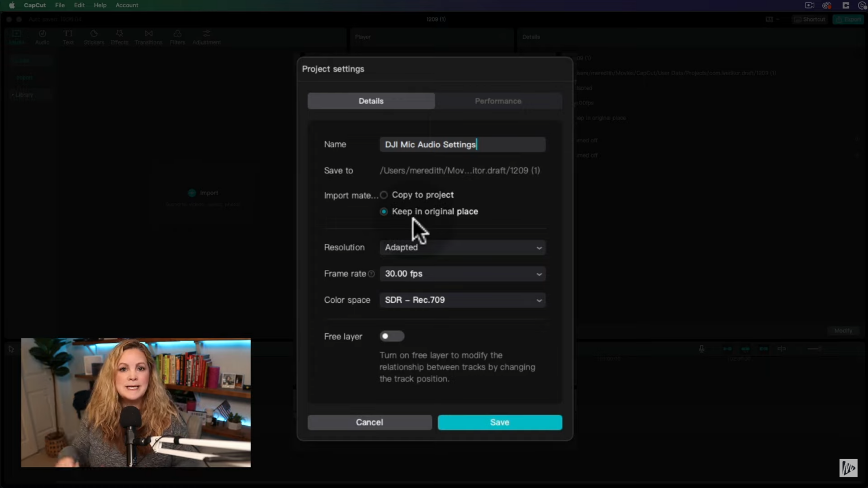Open the Color space dropdown
Image resolution: width=868 pixels, height=488 pixels.
click(x=462, y=300)
